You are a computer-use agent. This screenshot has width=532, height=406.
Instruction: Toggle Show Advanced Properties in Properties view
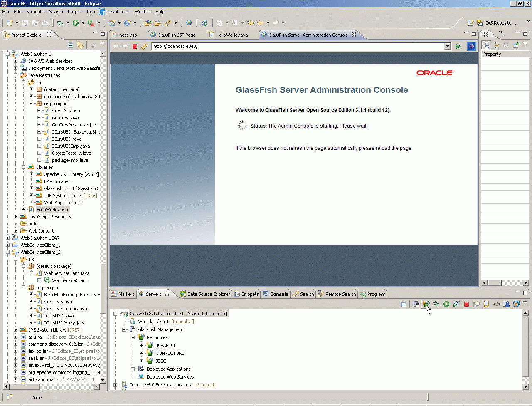tap(496, 45)
